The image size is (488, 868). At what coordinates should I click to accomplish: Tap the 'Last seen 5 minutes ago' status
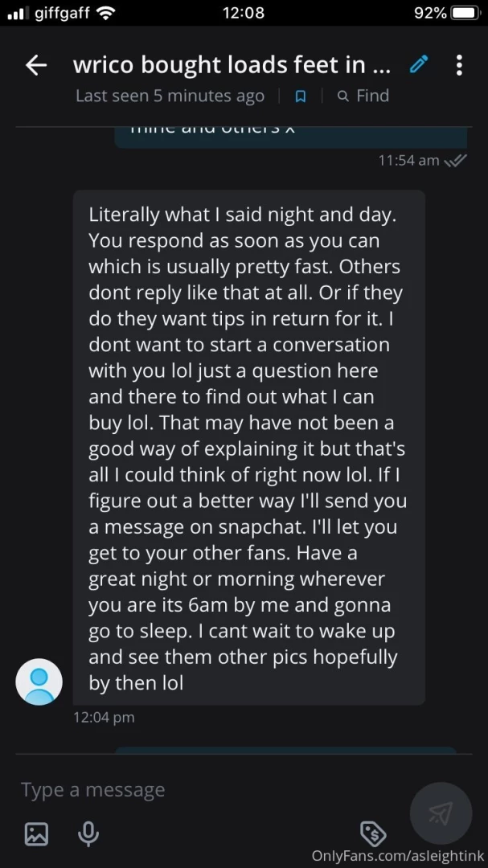pyautogui.click(x=170, y=96)
